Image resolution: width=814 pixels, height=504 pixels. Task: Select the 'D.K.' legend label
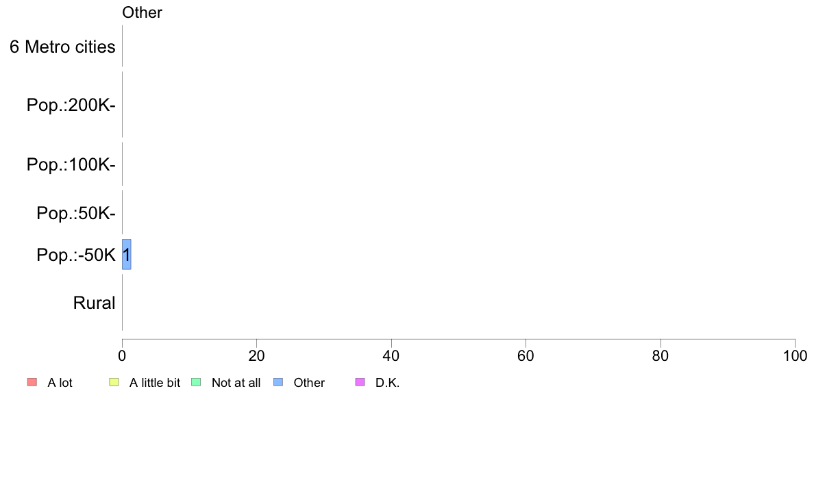coord(387,383)
